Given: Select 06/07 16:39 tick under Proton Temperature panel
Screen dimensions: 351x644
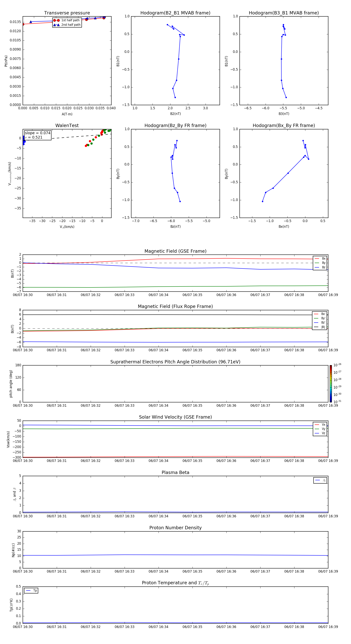Looking at the screenshot, I should point(328,627).
